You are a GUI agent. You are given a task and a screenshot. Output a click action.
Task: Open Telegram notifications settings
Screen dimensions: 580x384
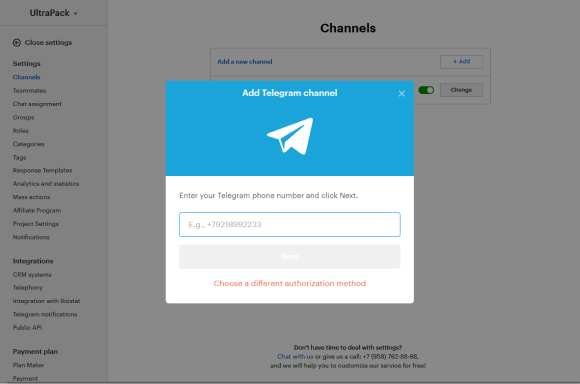pyautogui.click(x=45, y=314)
